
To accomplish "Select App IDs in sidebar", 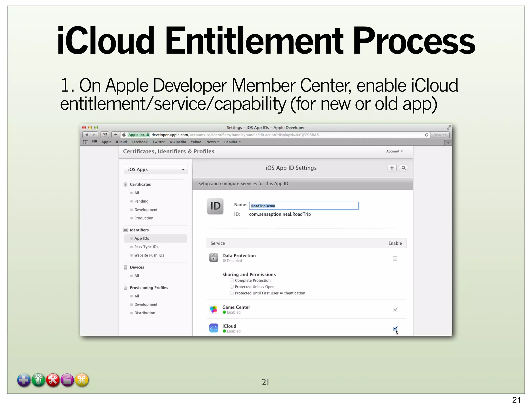I will pyautogui.click(x=155, y=238).
